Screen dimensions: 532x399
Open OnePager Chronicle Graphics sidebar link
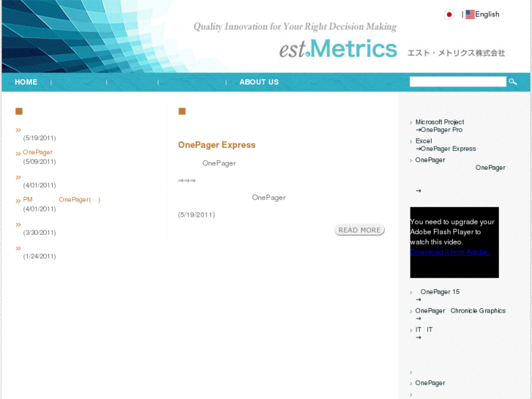tap(460, 311)
